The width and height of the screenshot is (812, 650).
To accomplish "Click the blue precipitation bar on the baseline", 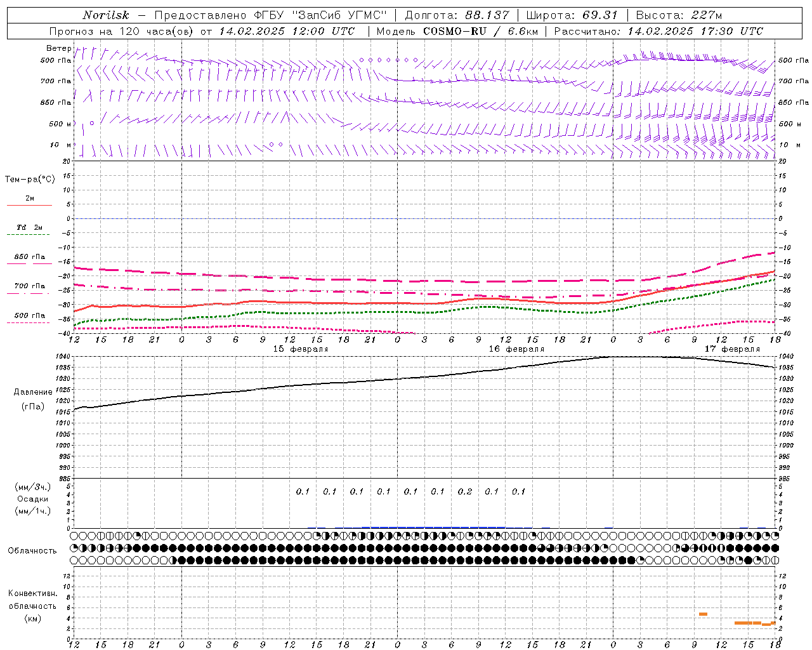I will pyautogui.click(x=433, y=527).
